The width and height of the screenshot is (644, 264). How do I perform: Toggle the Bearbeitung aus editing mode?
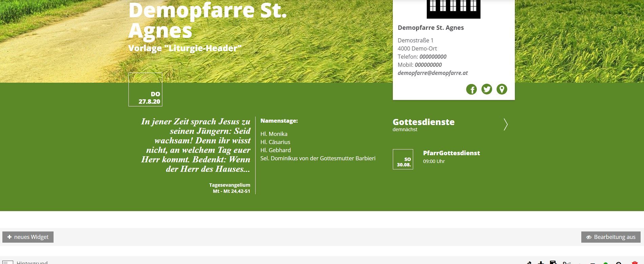click(x=611, y=237)
